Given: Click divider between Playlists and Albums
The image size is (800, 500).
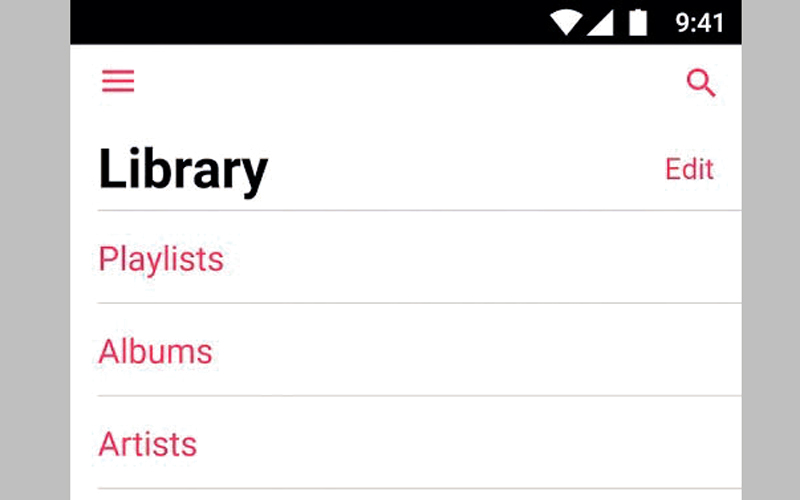Looking at the screenshot, I should pyautogui.click(x=419, y=303).
